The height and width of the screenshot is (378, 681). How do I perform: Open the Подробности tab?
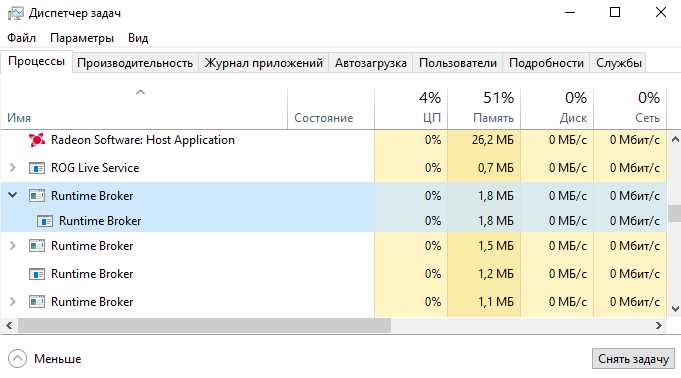pos(546,63)
